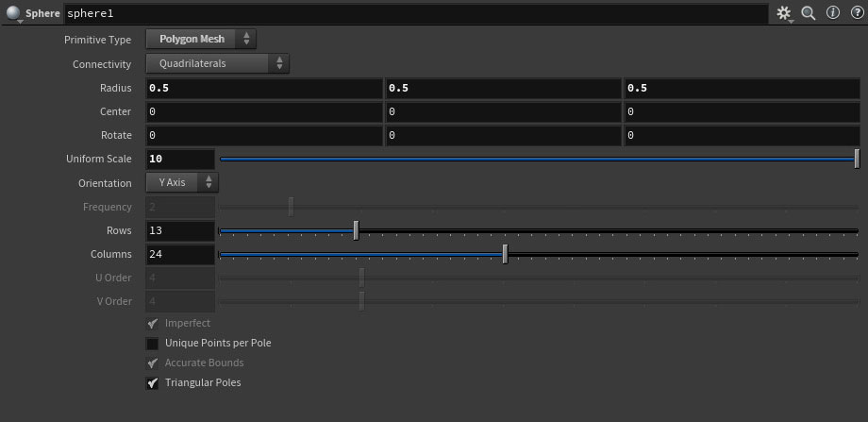Open node info with the i icon
Viewport: 868px width, 422px height.
pyautogui.click(x=833, y=13)
